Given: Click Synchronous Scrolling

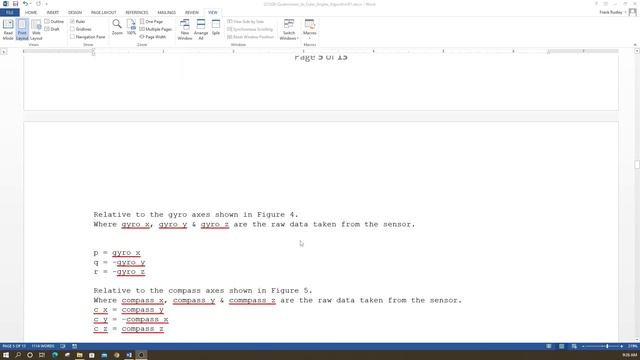Looking at the screenshot, I should 250,29.
